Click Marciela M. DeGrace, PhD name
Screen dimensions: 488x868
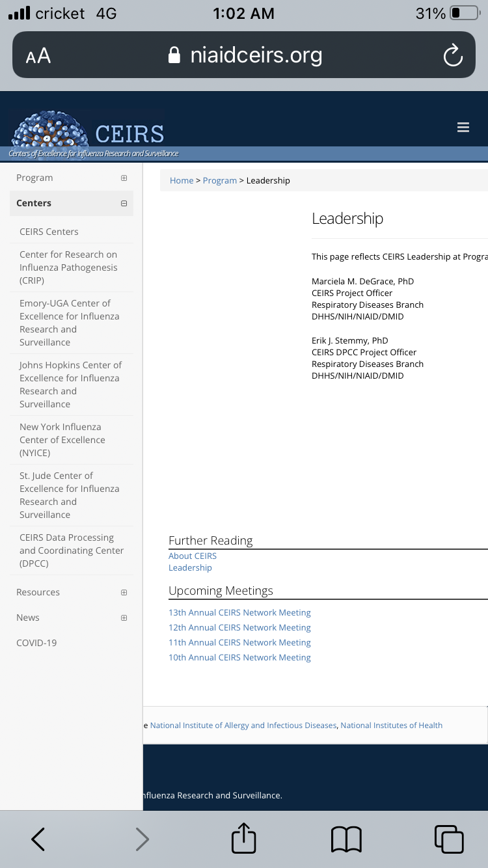click(x=362, y=281)
